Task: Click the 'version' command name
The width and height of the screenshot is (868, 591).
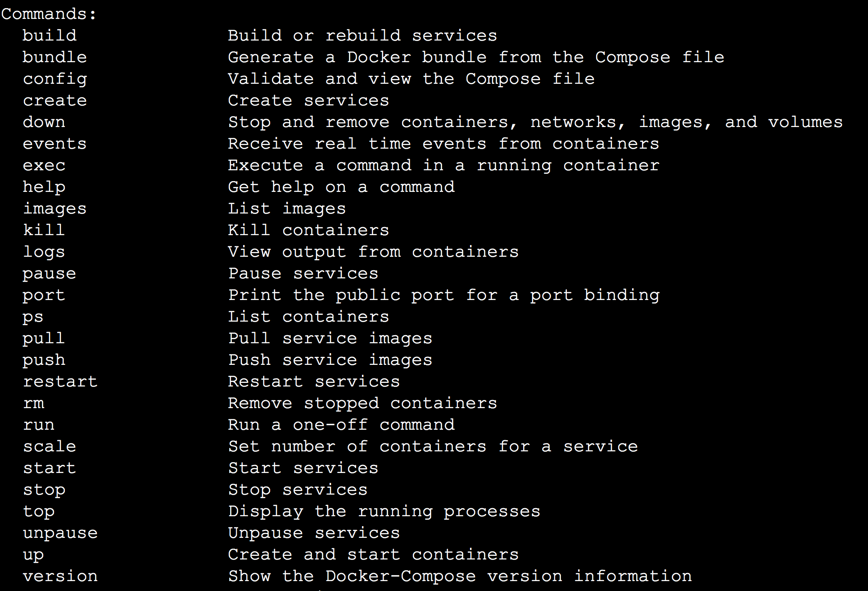Action: click(60, 576)
